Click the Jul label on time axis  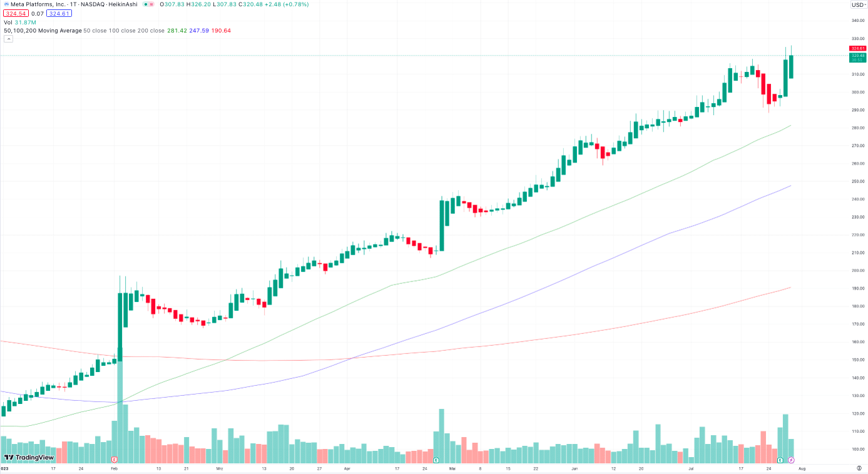pos(691,468)
